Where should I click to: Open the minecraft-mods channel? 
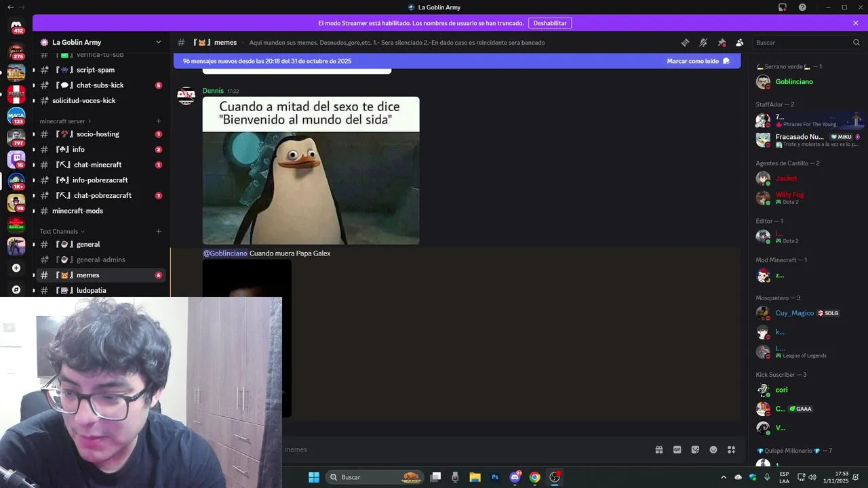click(x=102, y=211)
